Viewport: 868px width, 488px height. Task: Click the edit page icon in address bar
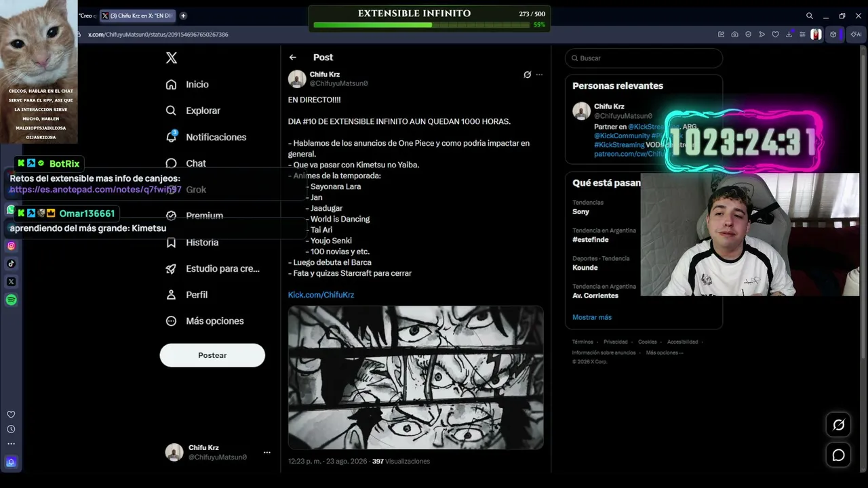pyautogui.click(x=721, y=35)
